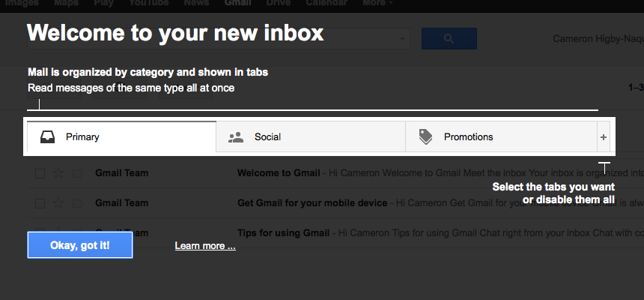644x300 pixels.
Task: Open Drive from the top navigation bar
Action: (279, 3)
